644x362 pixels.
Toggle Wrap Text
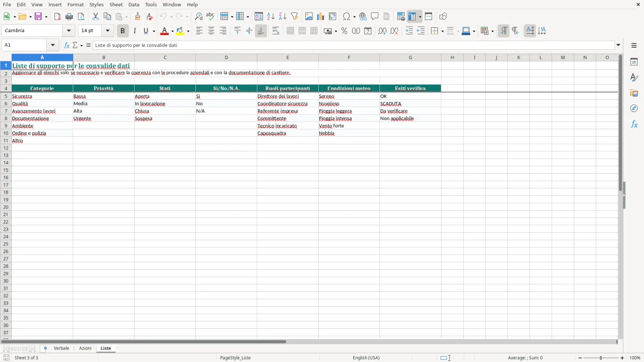(x=276, y=31)
